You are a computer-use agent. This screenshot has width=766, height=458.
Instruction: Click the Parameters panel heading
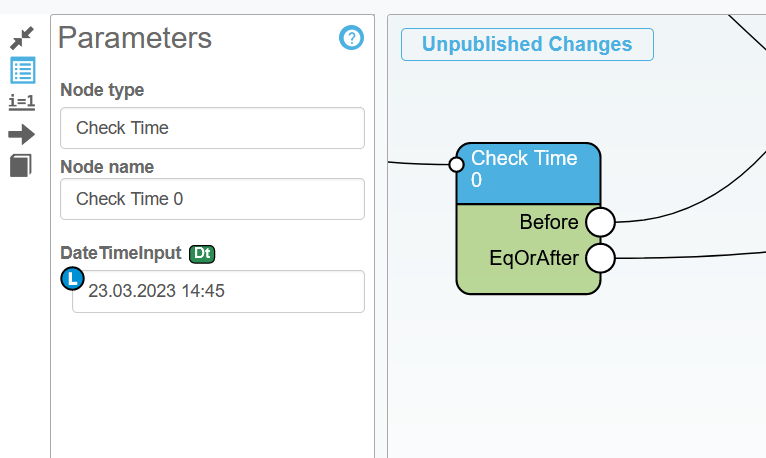click(x=135, y=38)
